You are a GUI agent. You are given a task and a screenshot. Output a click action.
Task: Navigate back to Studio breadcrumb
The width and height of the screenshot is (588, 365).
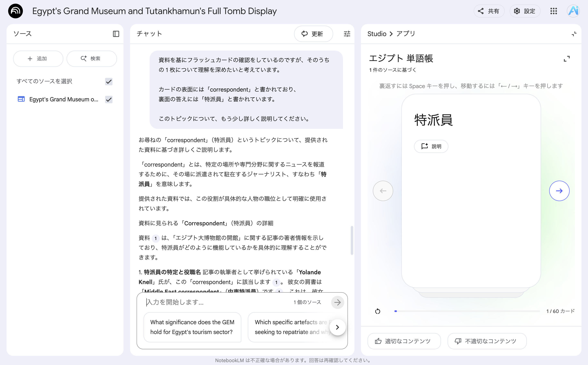pos(376,34)
